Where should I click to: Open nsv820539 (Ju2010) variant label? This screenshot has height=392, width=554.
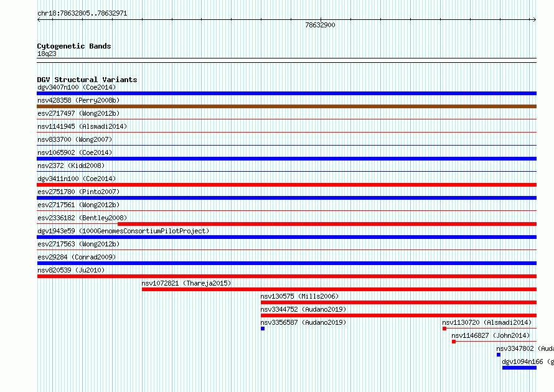(x=71, y=270)
